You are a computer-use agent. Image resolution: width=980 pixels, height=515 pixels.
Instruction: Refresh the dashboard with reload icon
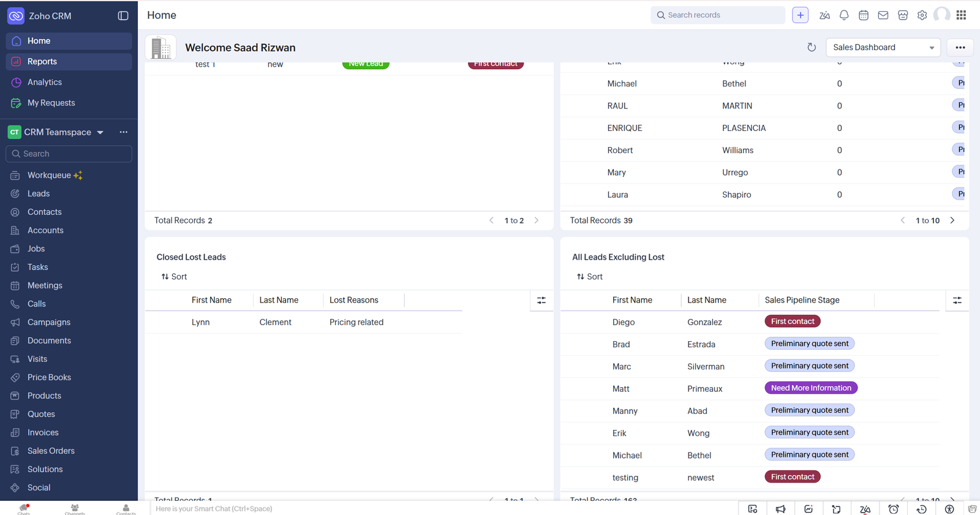[812, 47]
